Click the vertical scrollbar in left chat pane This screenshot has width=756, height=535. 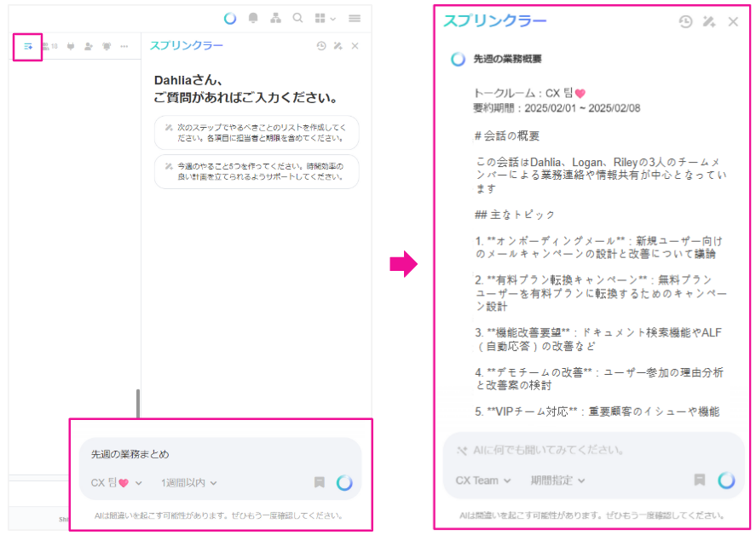[x=138, y=404]
